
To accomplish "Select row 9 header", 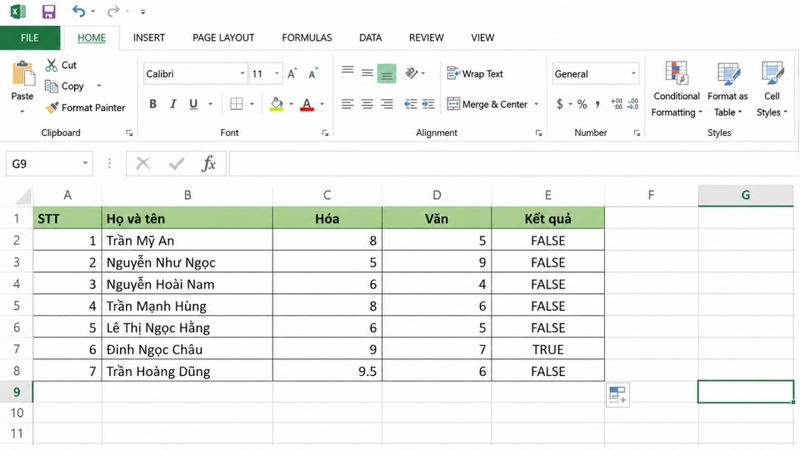I will (16, 392).
